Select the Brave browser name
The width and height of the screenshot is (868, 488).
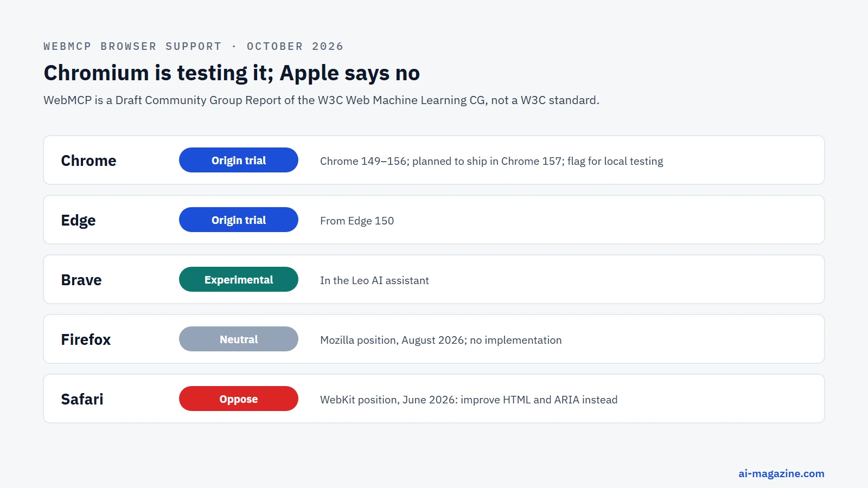coord(81,280)
